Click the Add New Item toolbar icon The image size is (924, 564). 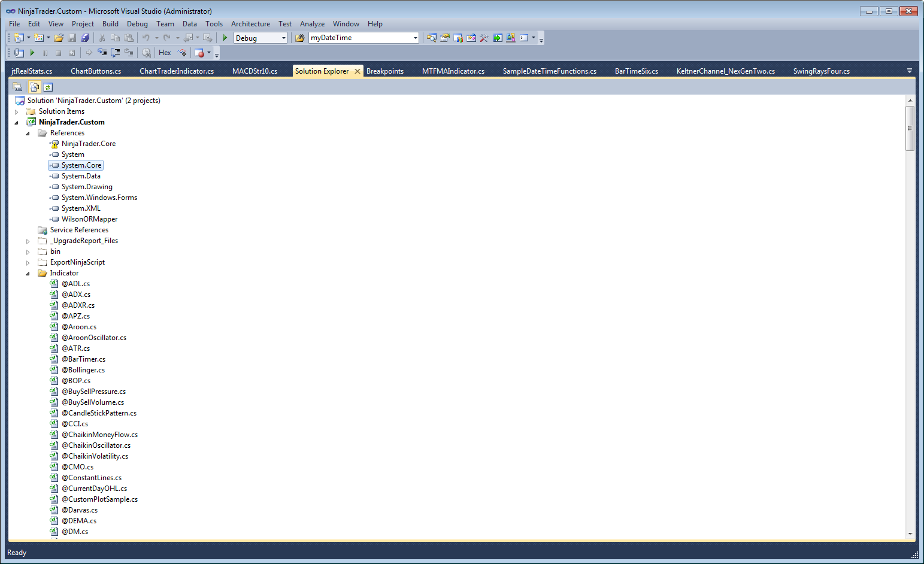tap(39, 38)
